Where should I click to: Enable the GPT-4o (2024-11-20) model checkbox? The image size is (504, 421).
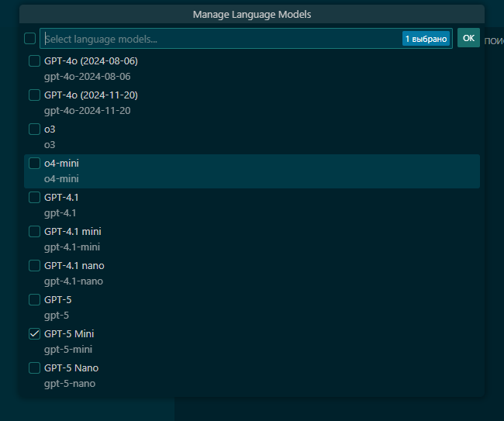coord(34,95)
